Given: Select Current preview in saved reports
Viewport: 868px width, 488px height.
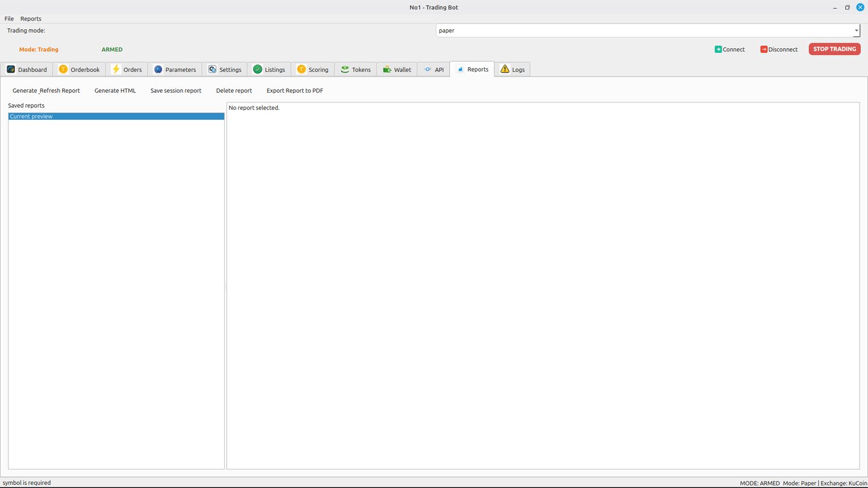Looking at the screenshot, I should (116, 116).
